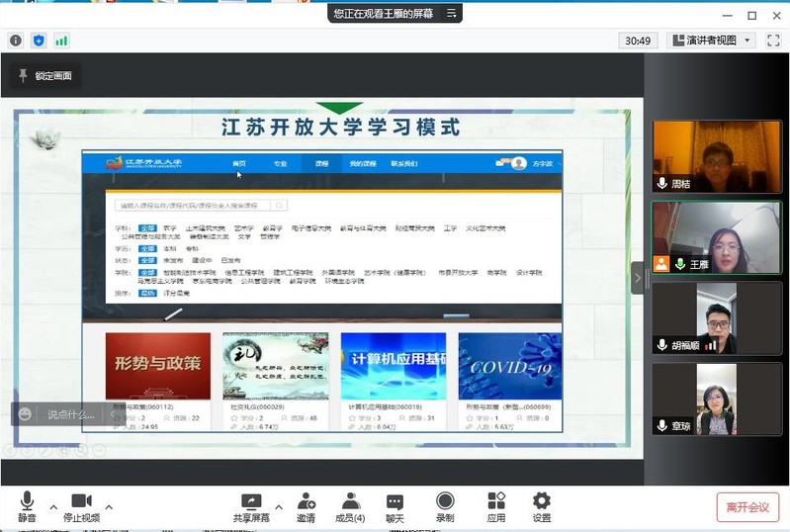790x532 pixels.
Task: Collapse the quick chat bar arrow
Action: (x=113, y=414)
